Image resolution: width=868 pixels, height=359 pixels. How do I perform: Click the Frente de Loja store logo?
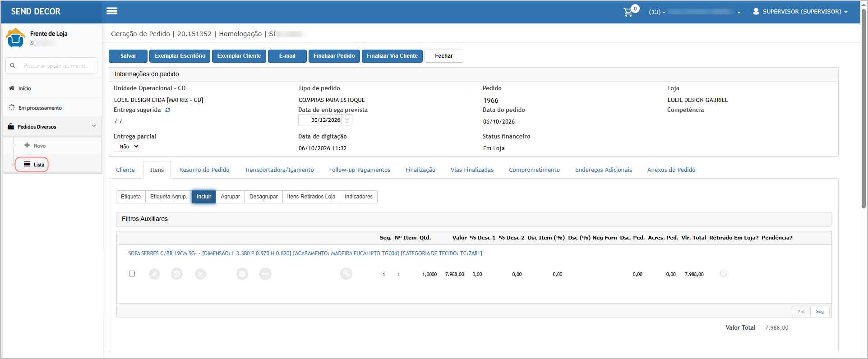16,38
